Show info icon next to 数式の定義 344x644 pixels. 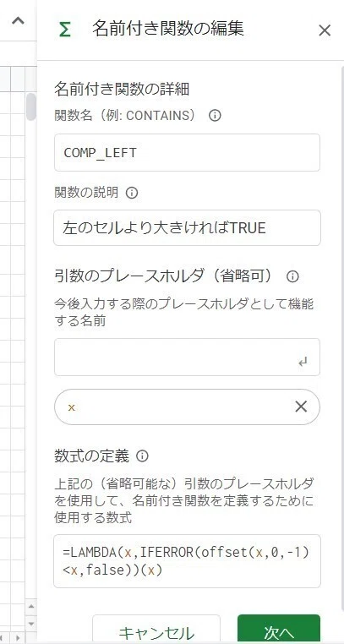tap(142, 456)
